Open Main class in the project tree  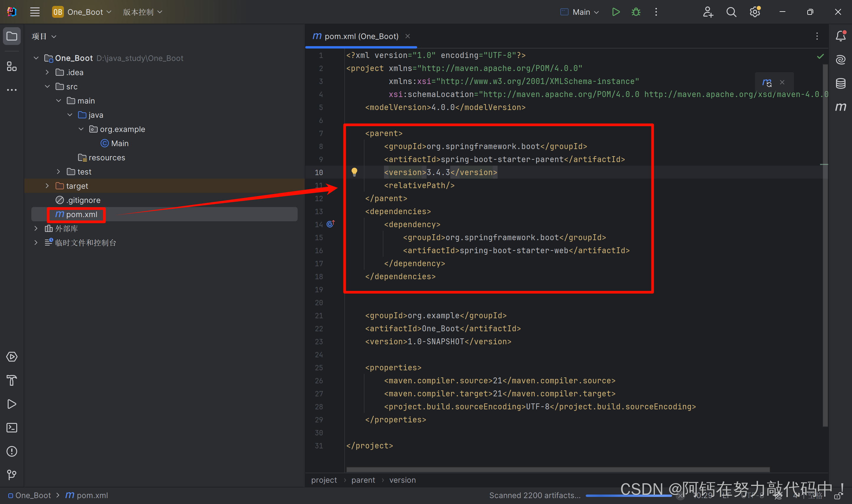pyautogui.click(x=120, y=143)
